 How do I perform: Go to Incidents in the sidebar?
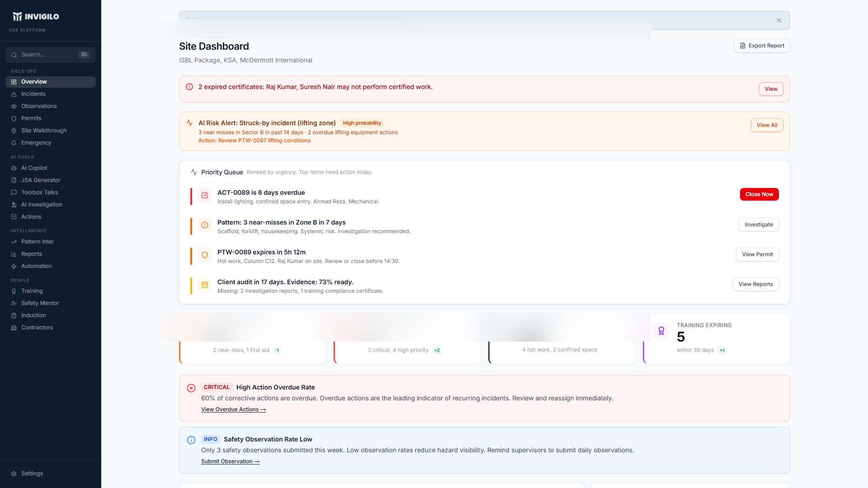click(x=51, y=94)
